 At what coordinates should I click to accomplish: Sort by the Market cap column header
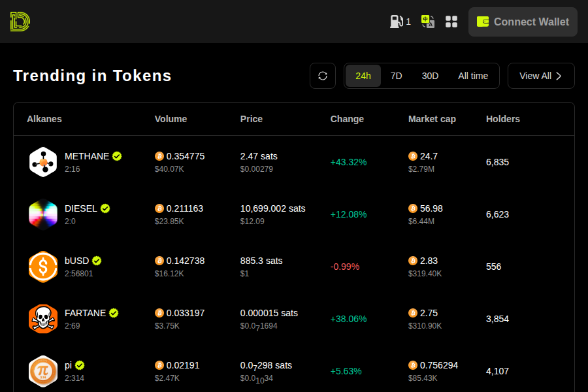coord(432,119)
